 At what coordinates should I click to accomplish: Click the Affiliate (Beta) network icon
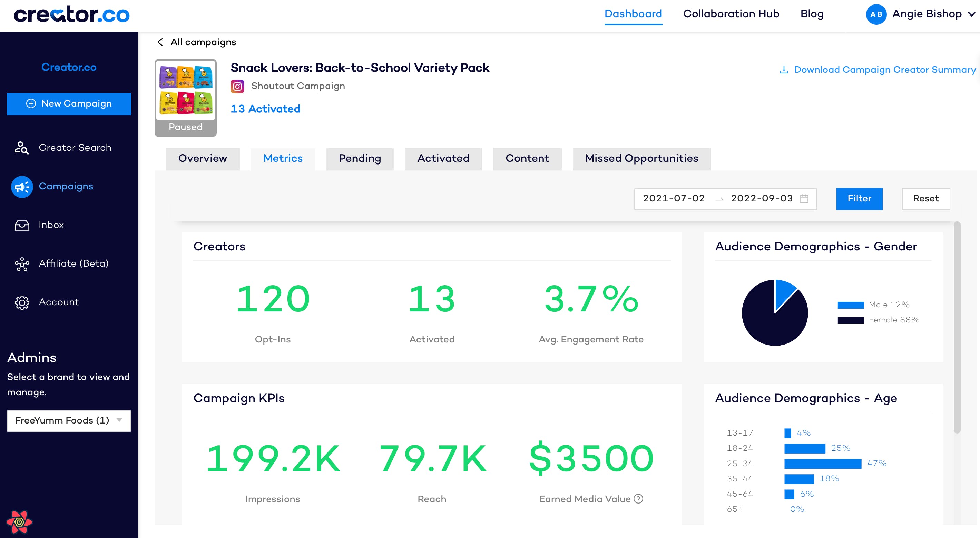22,264
